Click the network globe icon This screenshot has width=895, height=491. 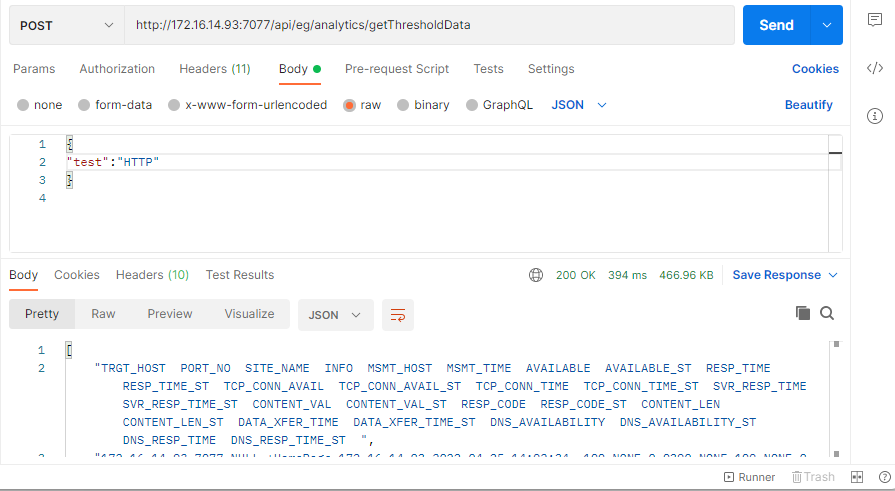[535, 275]
